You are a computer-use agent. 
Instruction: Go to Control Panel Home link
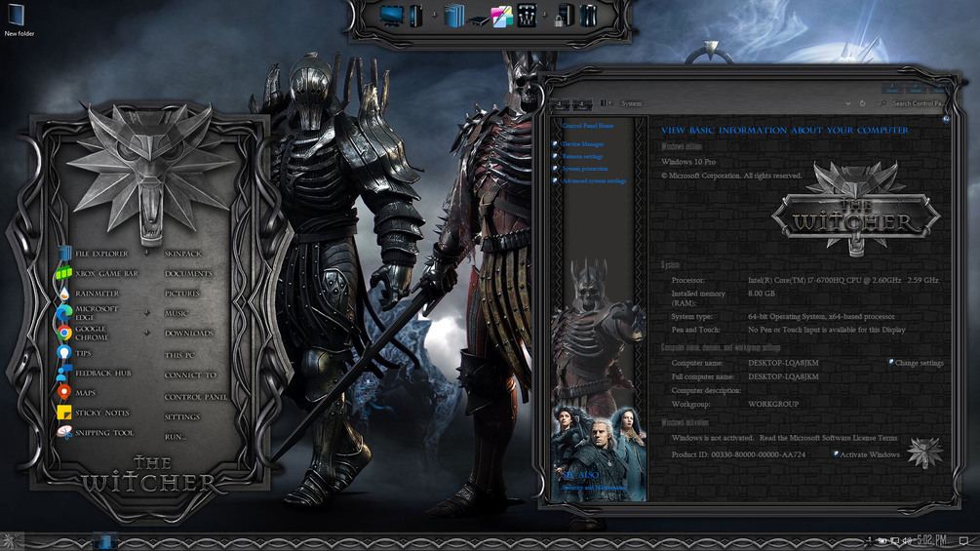pos(587,126)
